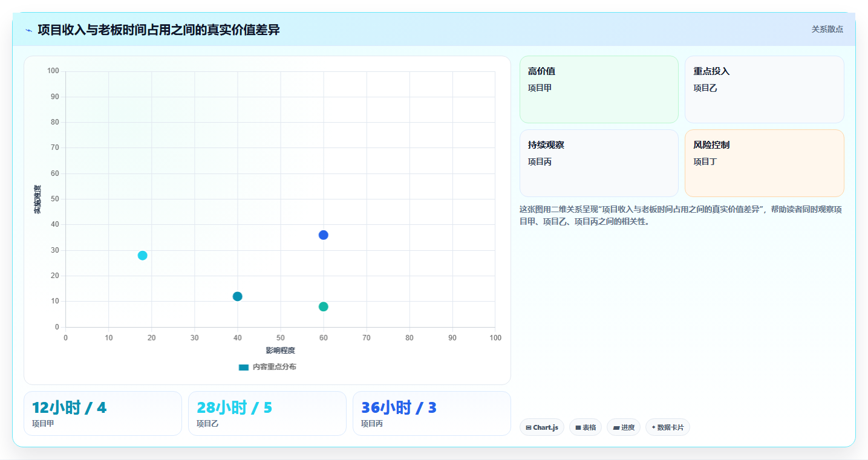Select the cyan scatter point at x=18
The width and height of the screenshot is (868, 460).
pyautogui.click(x=142, y=256)
